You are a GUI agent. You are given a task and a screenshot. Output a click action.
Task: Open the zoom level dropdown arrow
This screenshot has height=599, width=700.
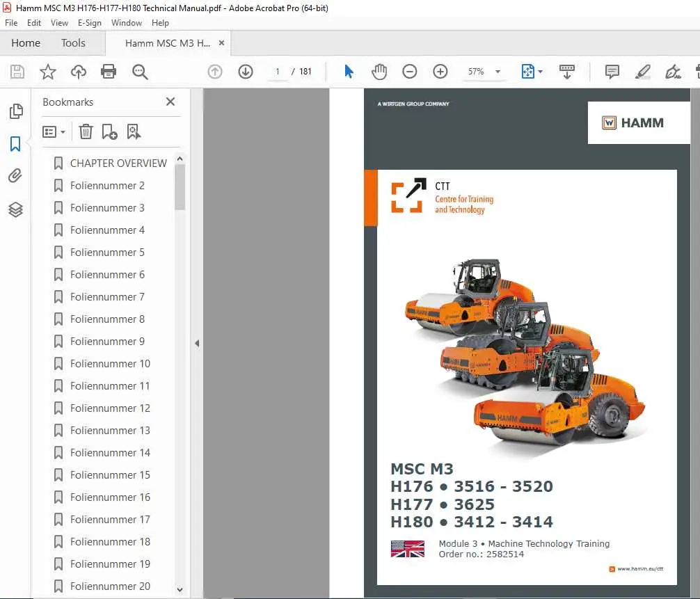[x=498, y=72]
